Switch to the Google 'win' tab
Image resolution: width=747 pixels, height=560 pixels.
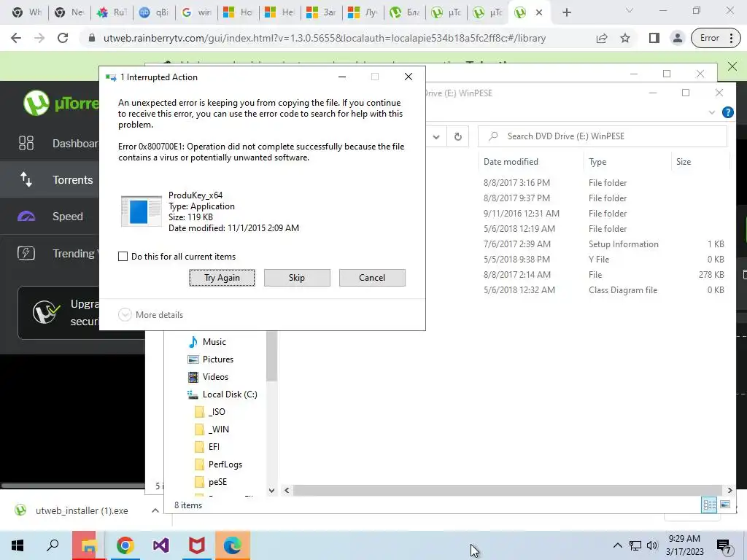(x=196, y=12)
